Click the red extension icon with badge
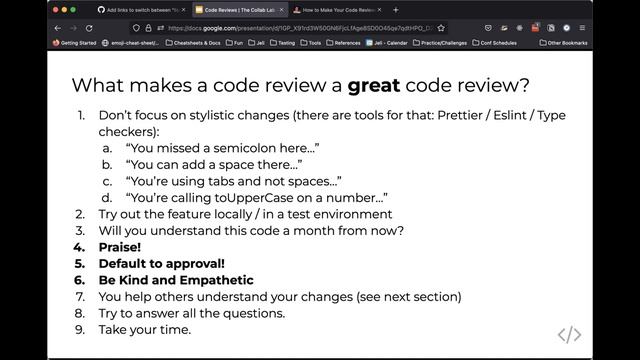The height and width of the screenshot is (360, 640). coord(535,27)
